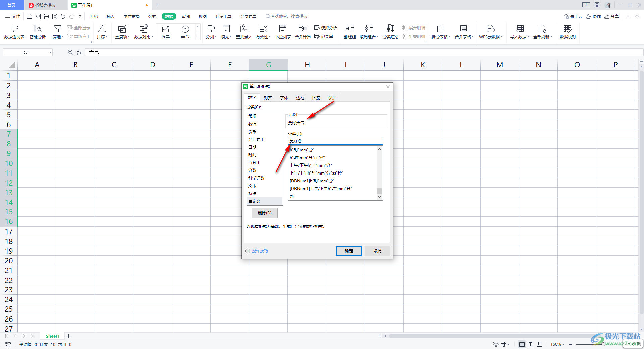
Task: Open the 数据校对 data proofing tool
Action: [568, 32]
